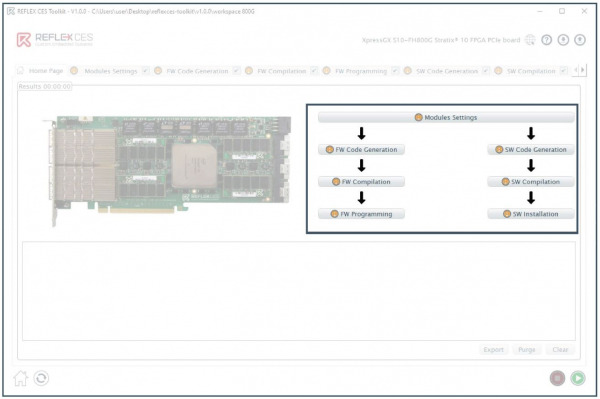Click the Export button

point(494,350)
